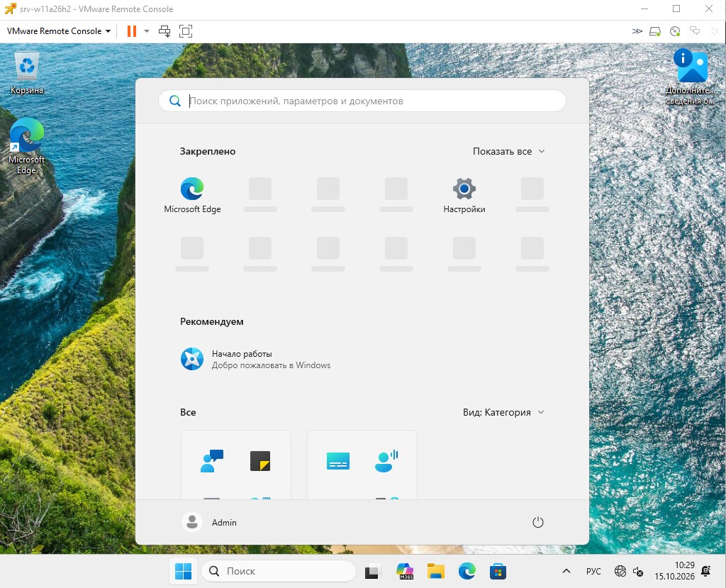Expand Показать все pinned apps

(x=508, y=152)
